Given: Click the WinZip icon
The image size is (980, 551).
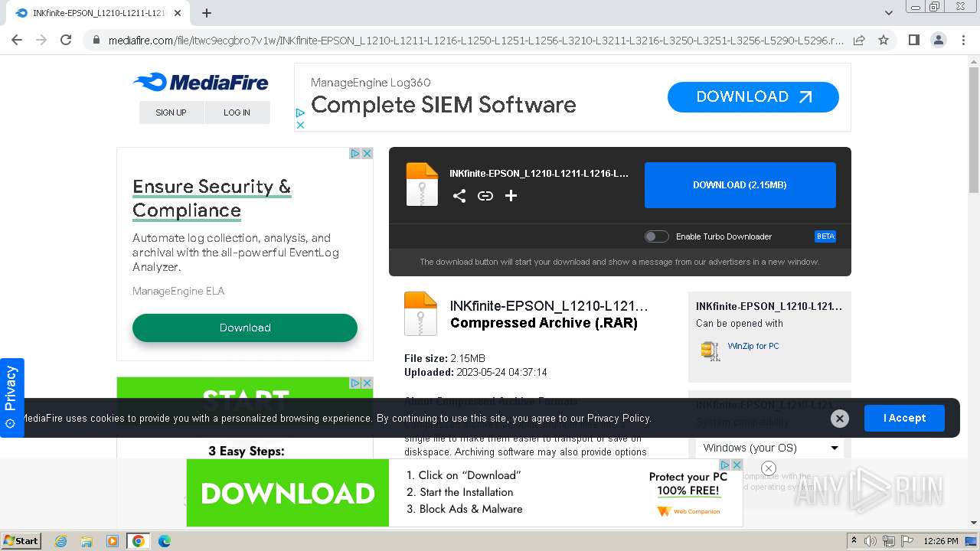Looking at the screenshot, I should 710,350.
